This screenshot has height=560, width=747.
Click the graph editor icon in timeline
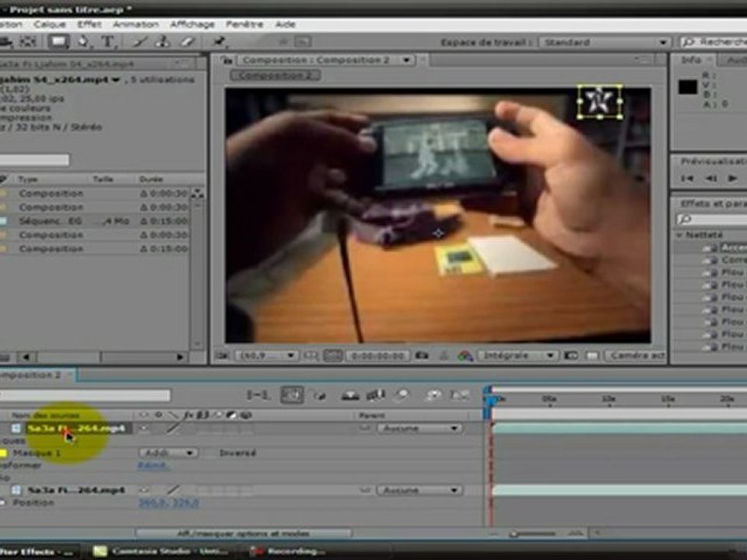460,395
